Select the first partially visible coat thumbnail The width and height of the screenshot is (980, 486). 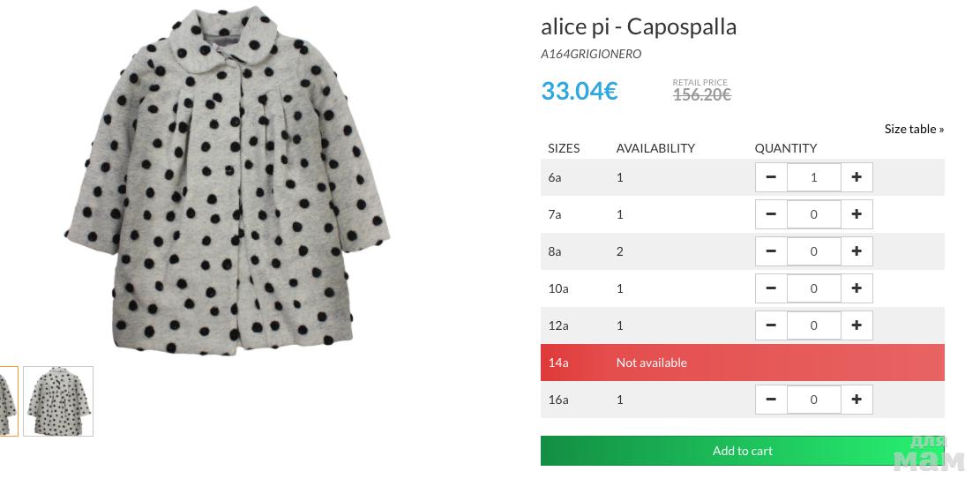(8, 401)
